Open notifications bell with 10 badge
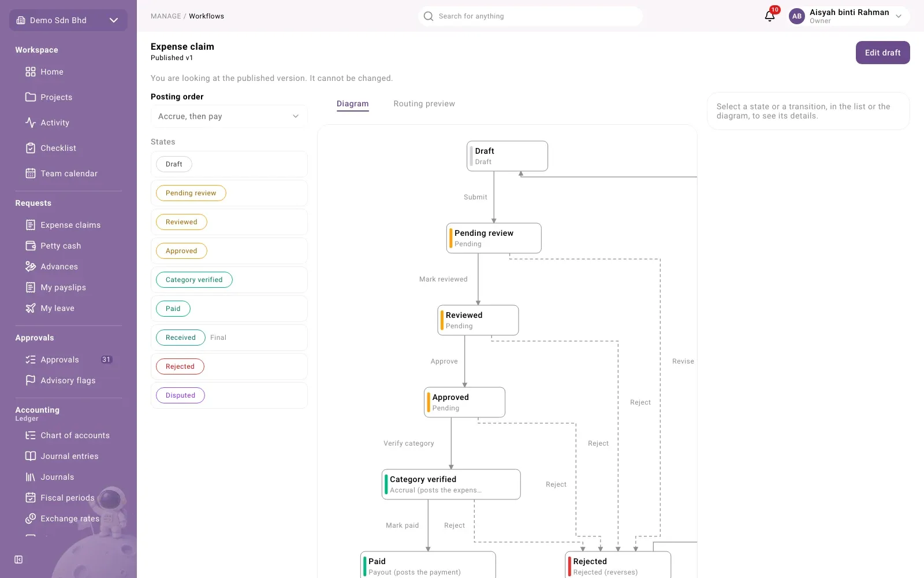The width and height of the screenshot is (924, 578). [x=770, y=16]
